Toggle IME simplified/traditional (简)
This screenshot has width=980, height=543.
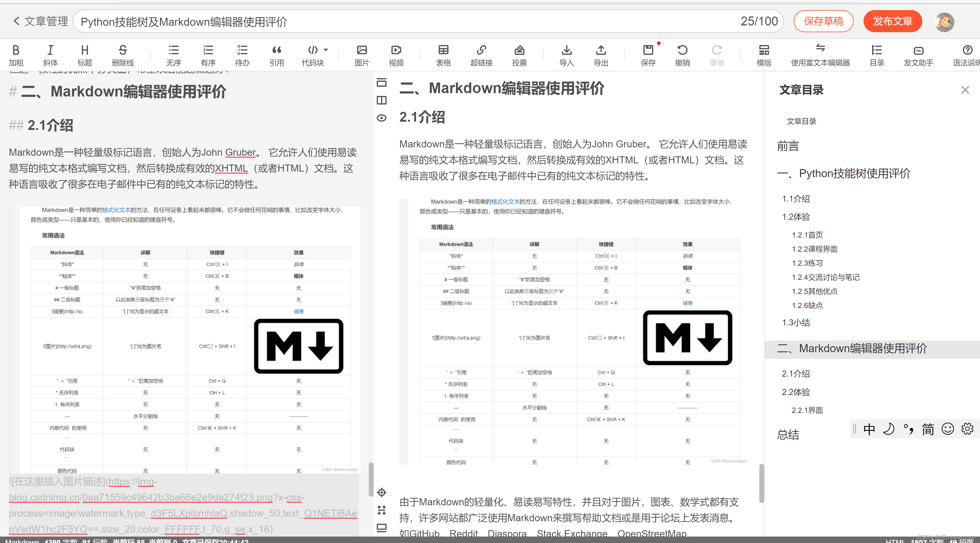[928, 429]
